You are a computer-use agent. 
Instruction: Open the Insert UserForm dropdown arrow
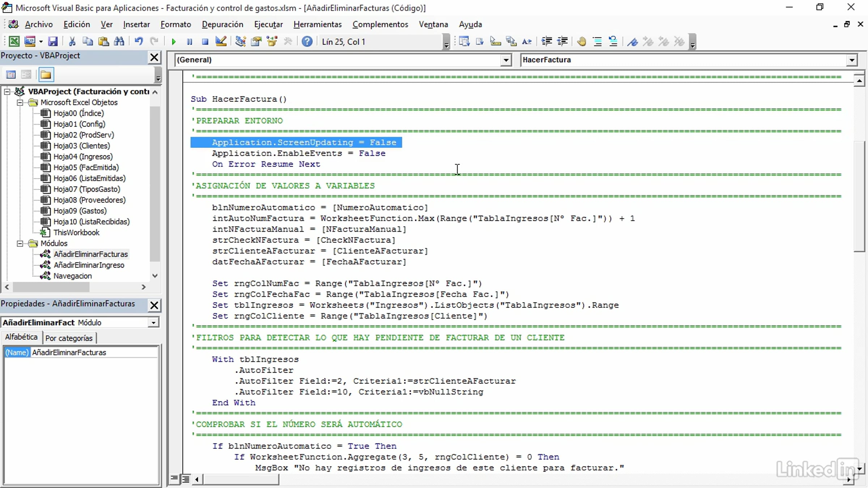point(41,42)
